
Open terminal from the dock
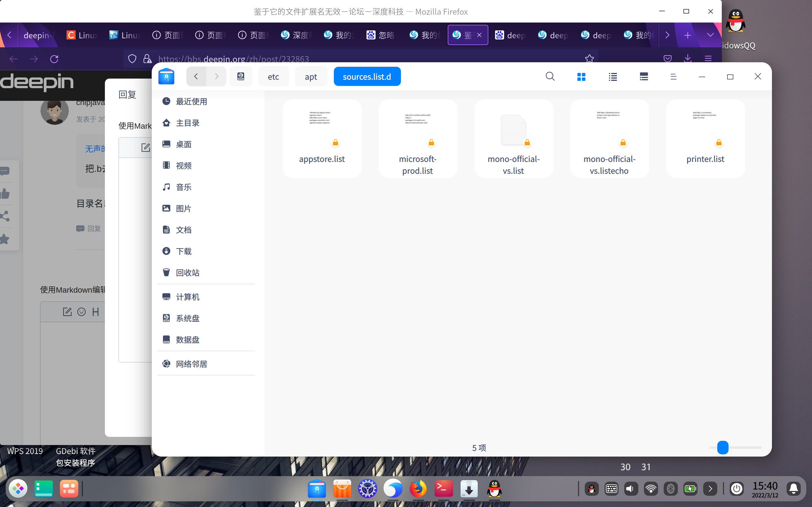pyautogui.click(x=443, y=489)
